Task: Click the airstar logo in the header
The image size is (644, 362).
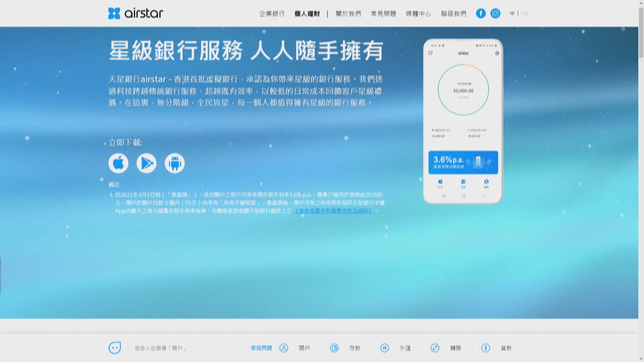Action: (136, 13)
